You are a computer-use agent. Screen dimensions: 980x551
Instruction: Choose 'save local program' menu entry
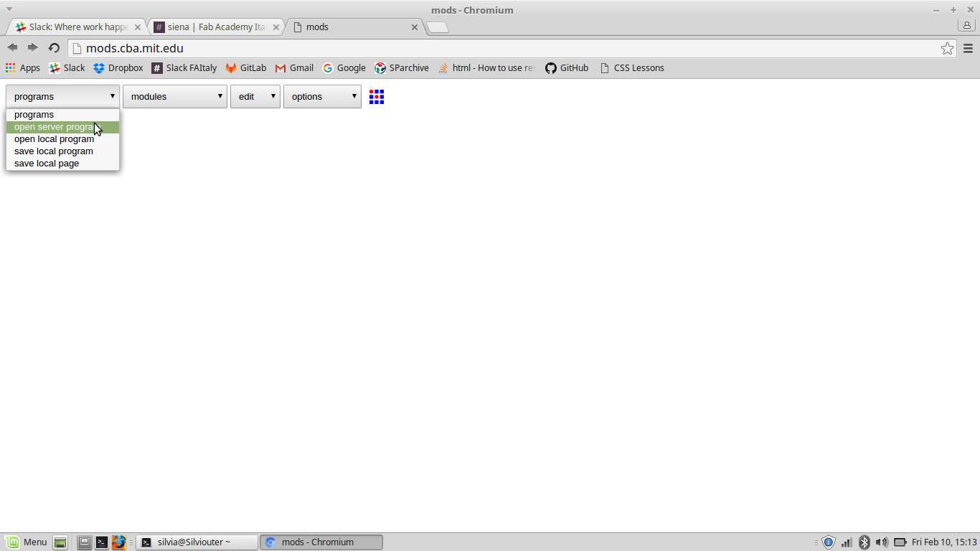tap(62, 151)
